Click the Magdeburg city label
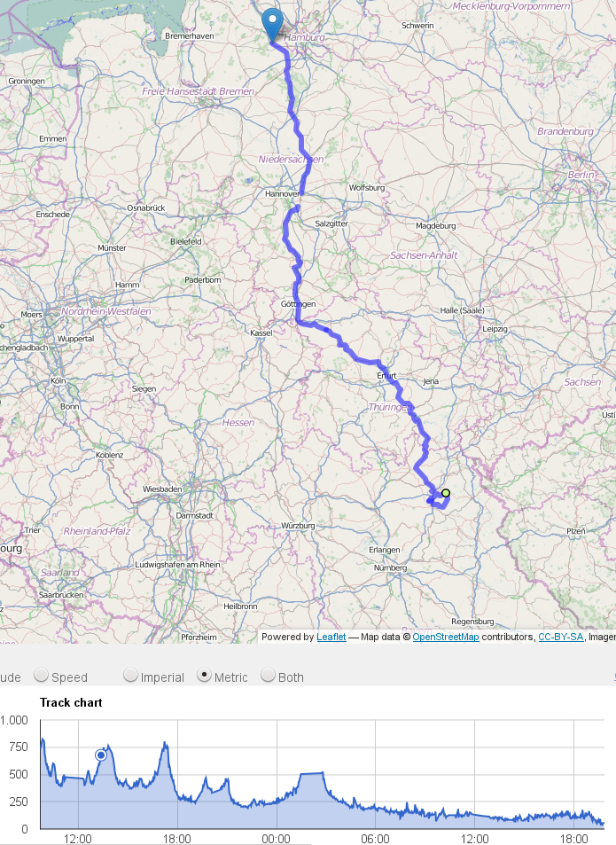This screenshot has width=616, height=845. pyautogui.click(x=435, y=226)
